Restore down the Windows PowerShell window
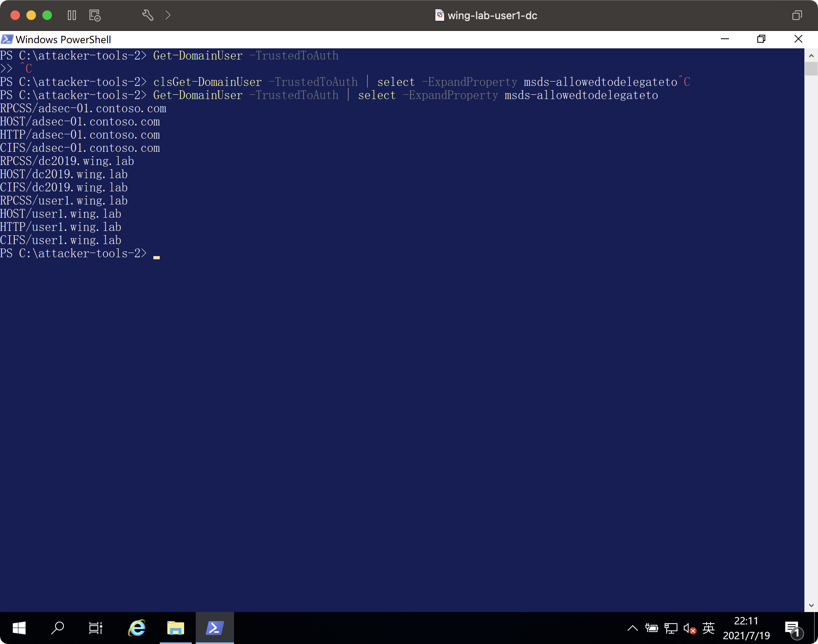This screenshot has height=644, width=818. tap(761, 39)
